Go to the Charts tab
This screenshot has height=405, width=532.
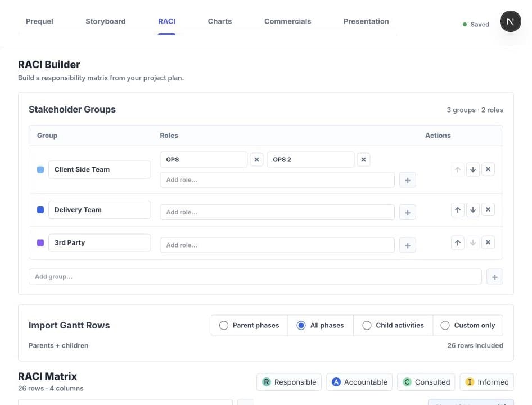[x=220, y=21]
